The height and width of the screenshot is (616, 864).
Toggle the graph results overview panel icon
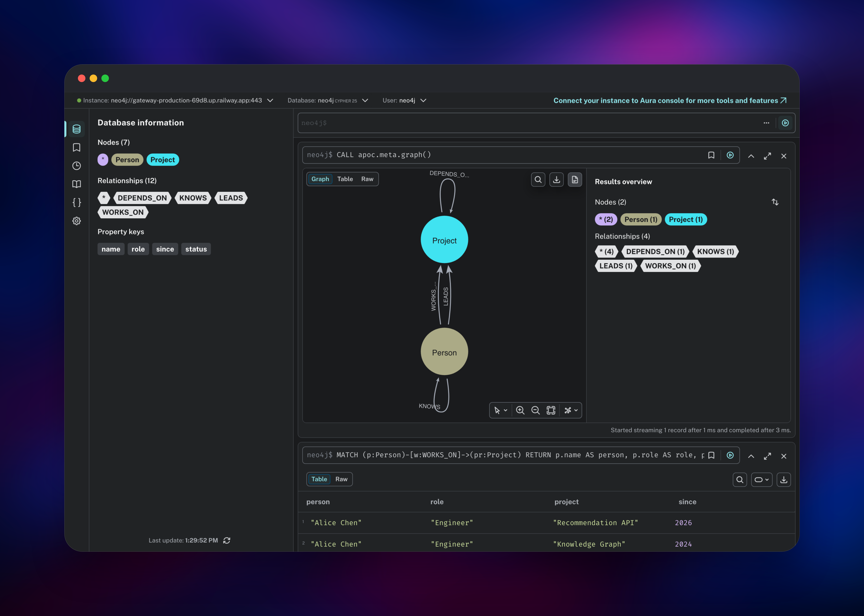575,179
